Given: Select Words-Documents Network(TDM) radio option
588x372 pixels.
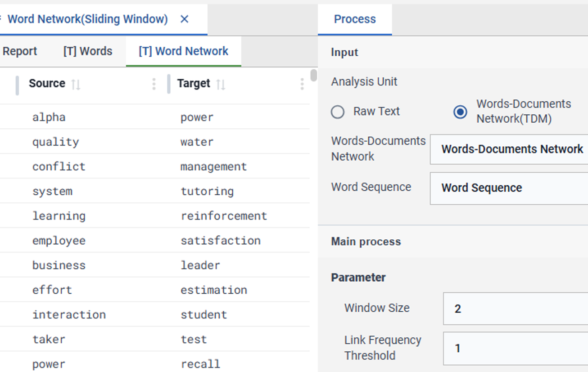Looking at the screenshot, I should [x=460, y=112].
